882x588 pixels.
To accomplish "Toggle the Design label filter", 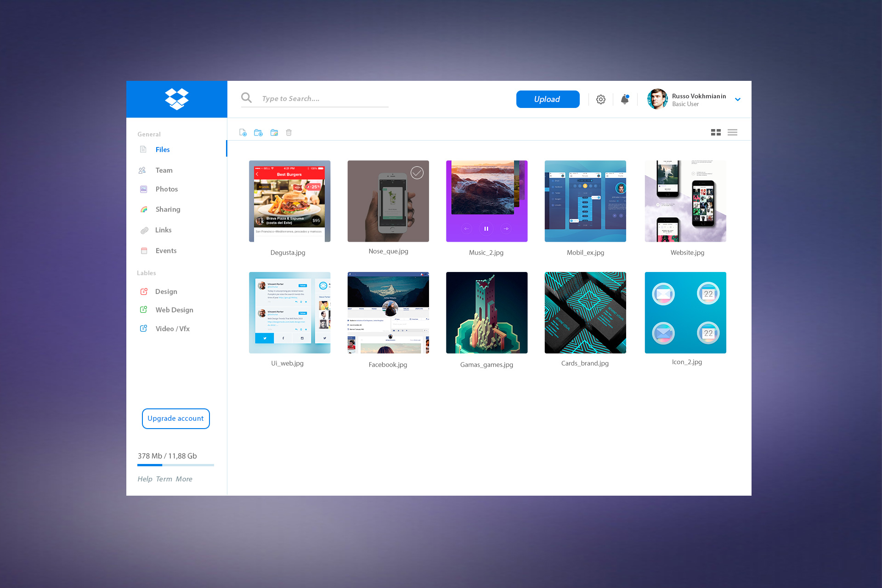I will pos(166,291).
